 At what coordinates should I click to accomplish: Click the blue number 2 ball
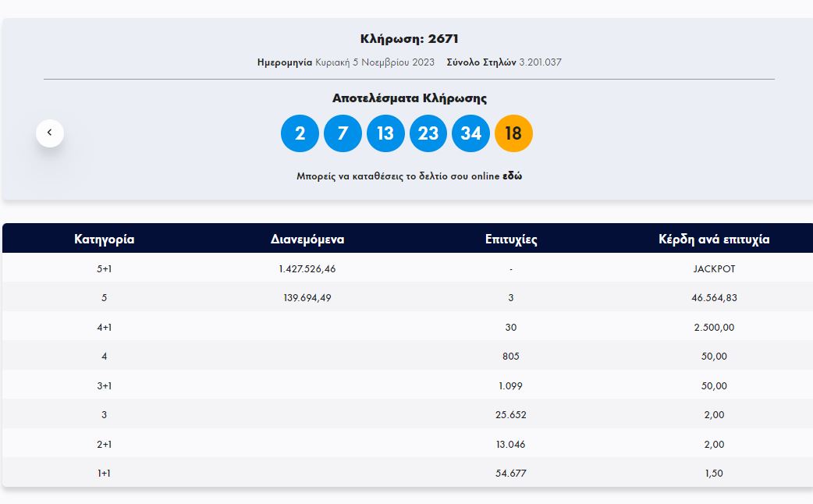(x=300, y=133)
